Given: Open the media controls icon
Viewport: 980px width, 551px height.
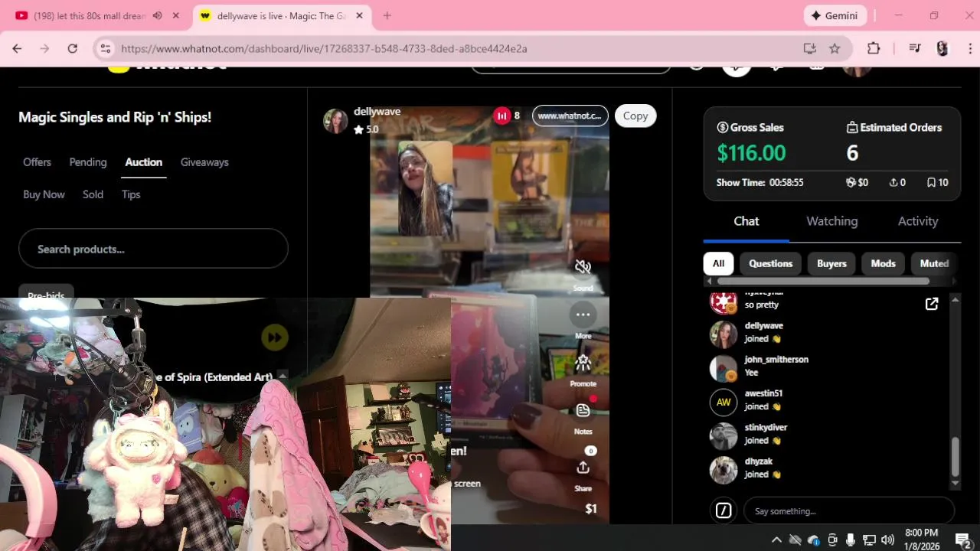Looking at the screenshot, I should point(914,48).
